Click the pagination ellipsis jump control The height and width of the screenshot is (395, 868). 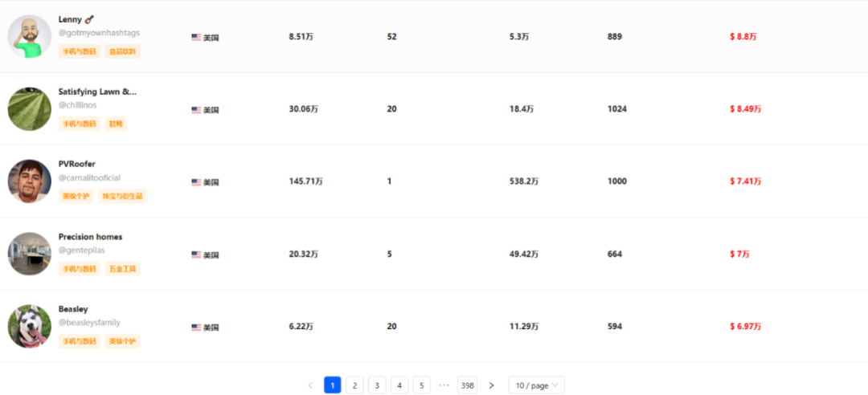pos(444,385)
